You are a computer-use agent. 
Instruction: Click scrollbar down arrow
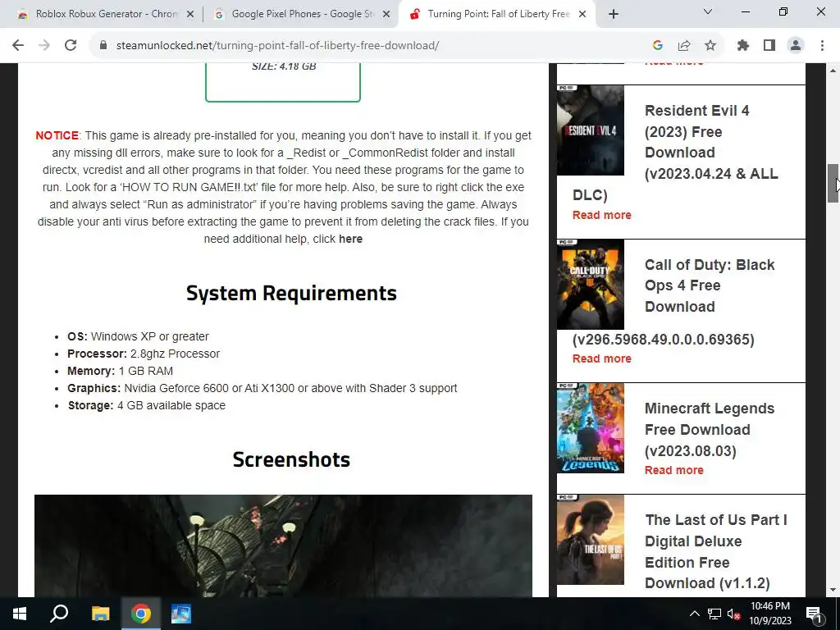click(833, 590)
